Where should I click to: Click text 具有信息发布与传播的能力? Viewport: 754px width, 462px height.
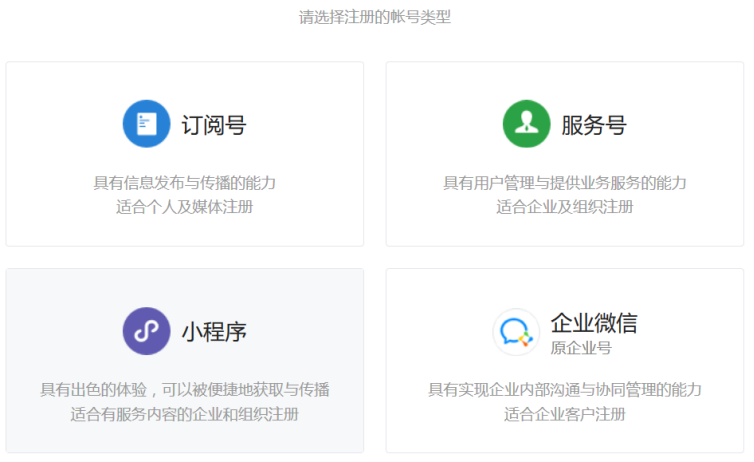point(185,183)
